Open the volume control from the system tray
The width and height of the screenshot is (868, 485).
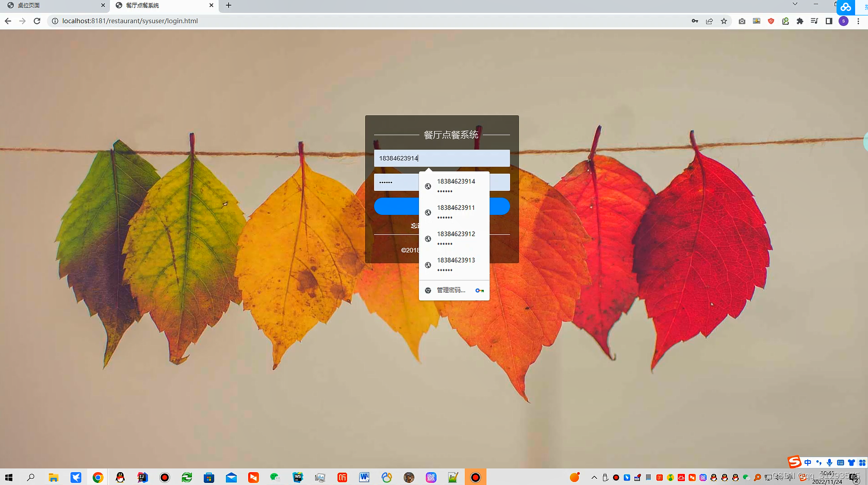tap(778, 477)
